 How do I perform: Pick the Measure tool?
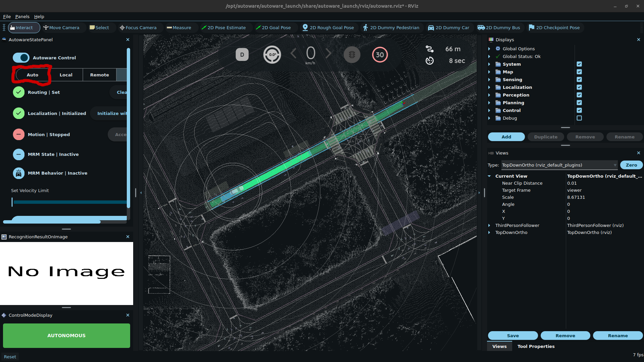(x=179, y=27)
